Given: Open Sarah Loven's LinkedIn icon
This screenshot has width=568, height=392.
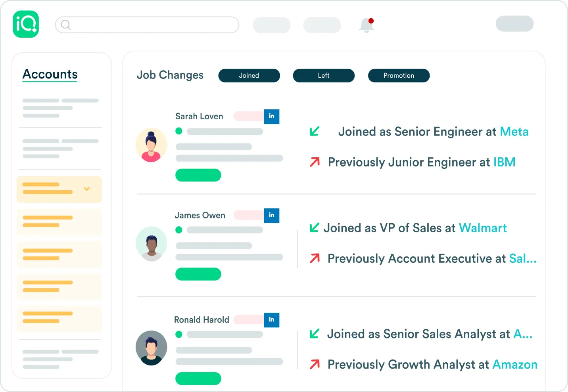Looking at the screenshot, I should click(x=271, y=117).
